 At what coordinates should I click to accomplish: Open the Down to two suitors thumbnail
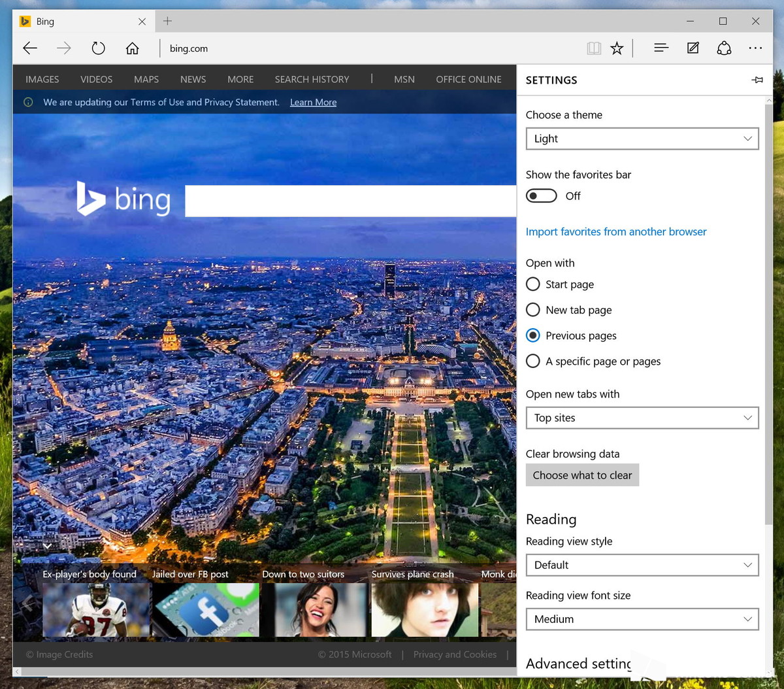(x=316, y=609)
